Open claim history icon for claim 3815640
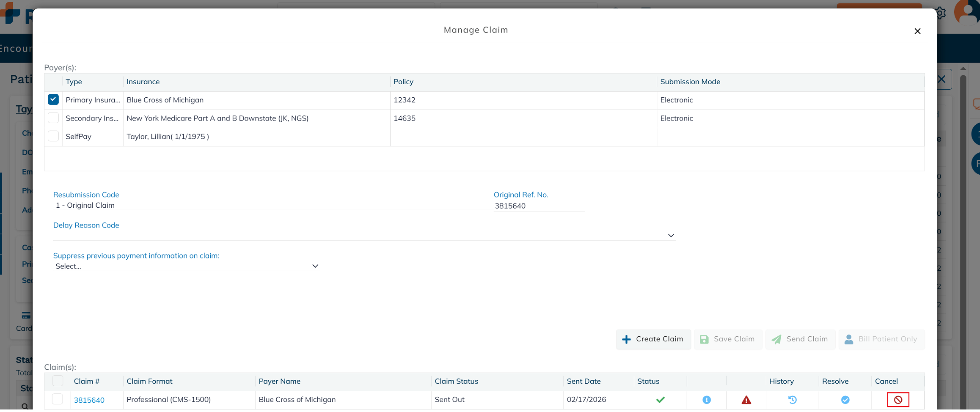Viewport: 980px width, 412px height. 792,400
